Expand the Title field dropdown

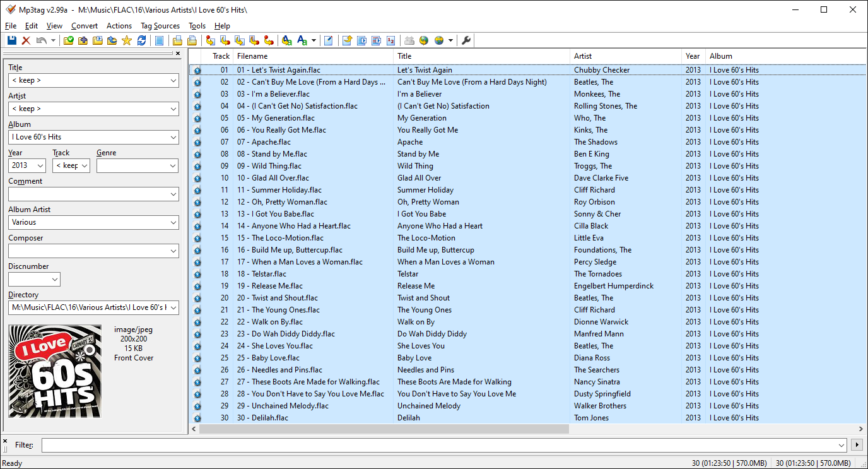173,80
